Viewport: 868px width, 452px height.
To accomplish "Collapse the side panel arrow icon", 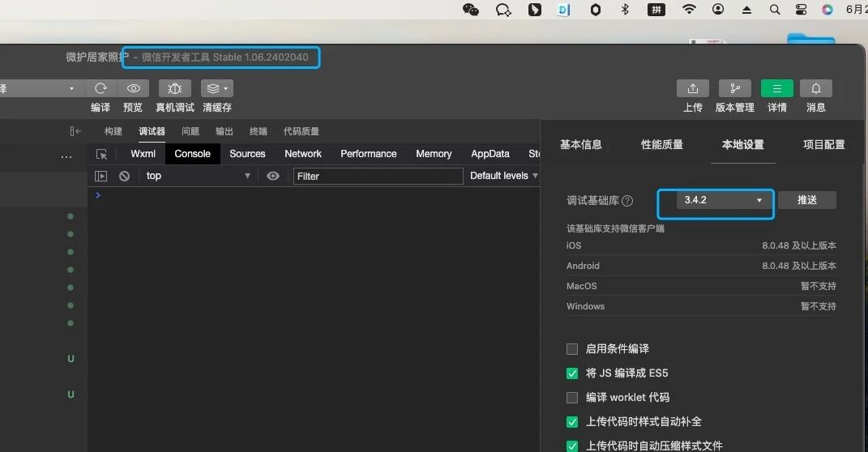I will tap(75, 131).
